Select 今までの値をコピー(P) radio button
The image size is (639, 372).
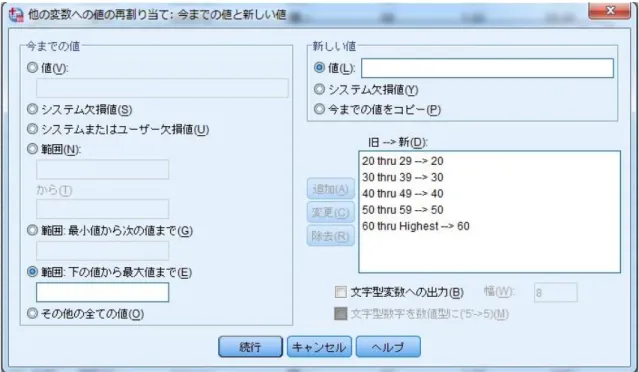click(320, 109)
